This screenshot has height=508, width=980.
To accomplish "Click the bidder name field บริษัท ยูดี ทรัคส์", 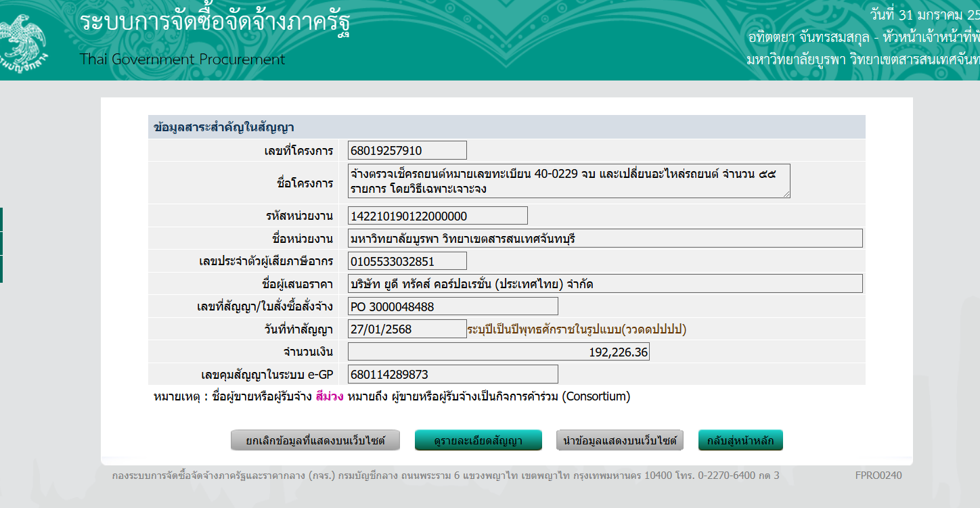I will 604,283.
